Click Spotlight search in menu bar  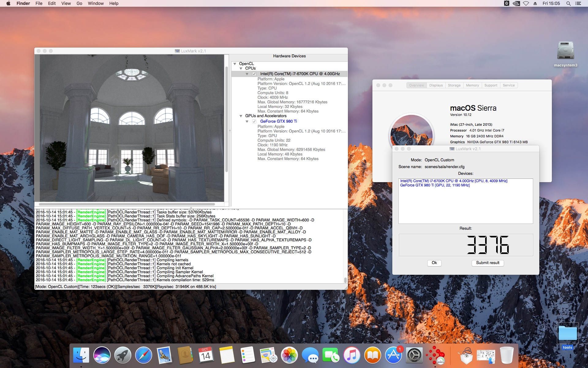(568, 3)
